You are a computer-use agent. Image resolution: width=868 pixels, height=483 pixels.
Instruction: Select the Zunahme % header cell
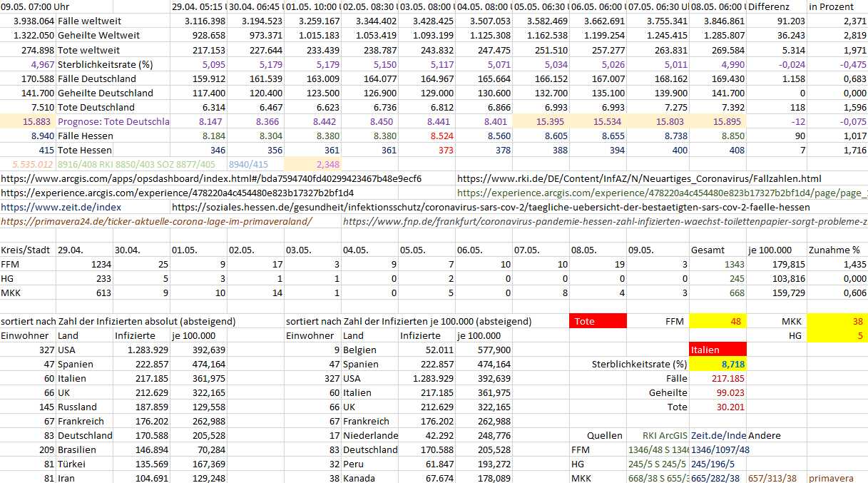click(837, 250)
